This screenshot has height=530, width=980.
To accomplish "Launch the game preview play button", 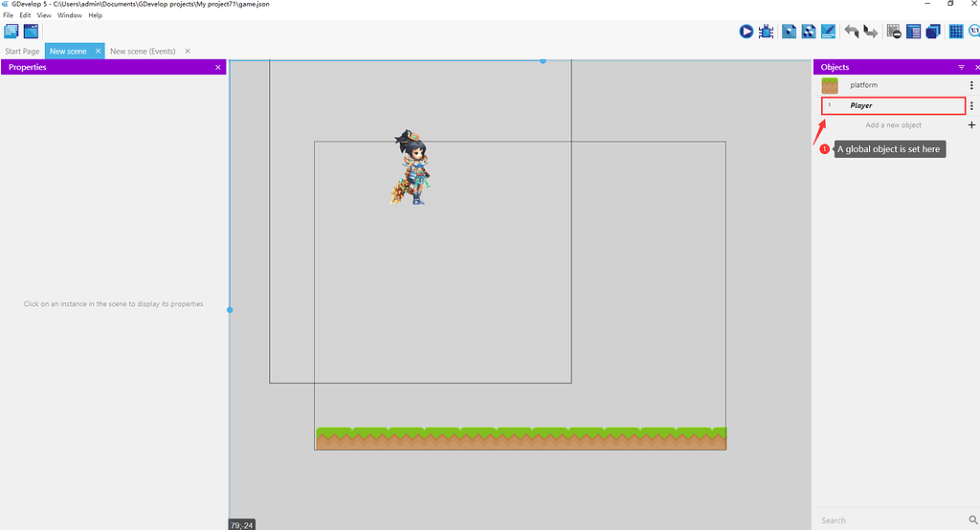I will [x=746, y=32].
